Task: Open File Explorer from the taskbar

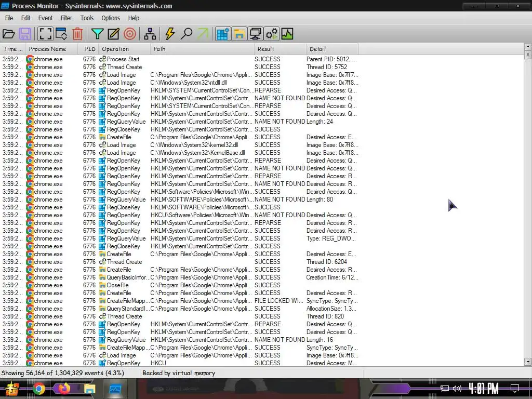Action: [x=89, y=389]
